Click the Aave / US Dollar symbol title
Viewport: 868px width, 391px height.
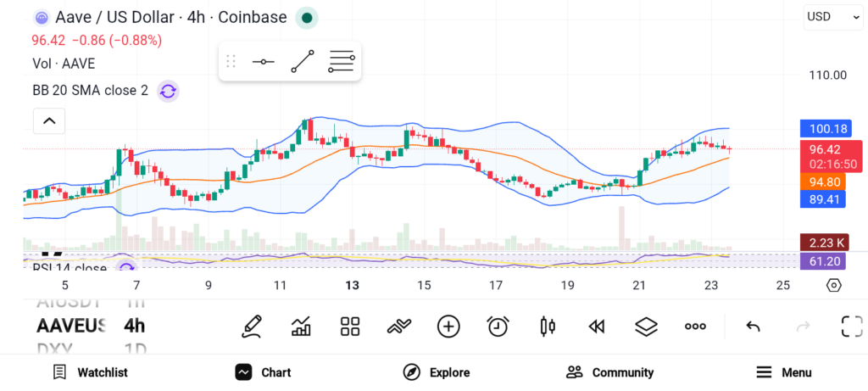coord(171,18)
